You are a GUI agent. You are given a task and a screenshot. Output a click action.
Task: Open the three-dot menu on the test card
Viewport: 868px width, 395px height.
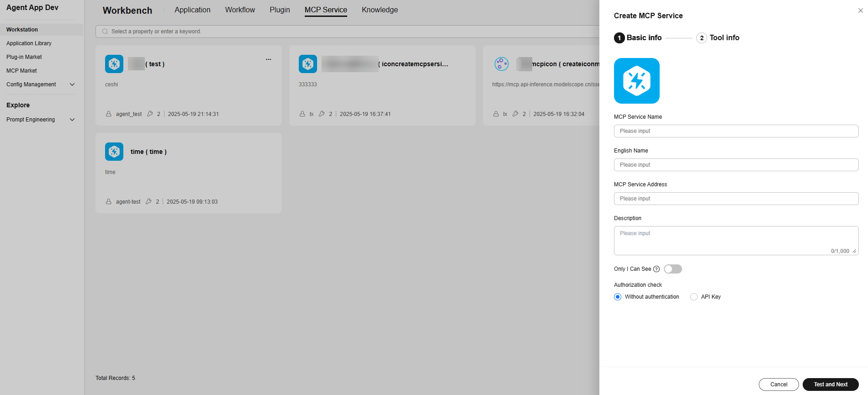[269, 59]
